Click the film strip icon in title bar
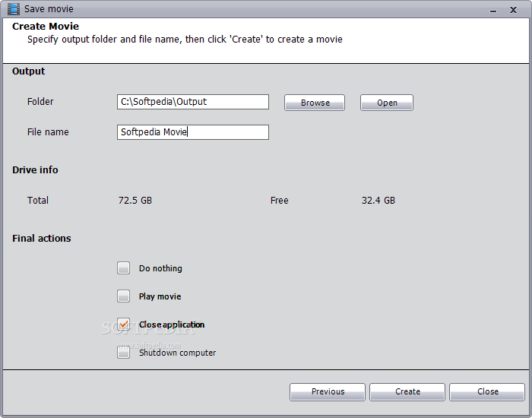532x418 pixels. [14, 9]
